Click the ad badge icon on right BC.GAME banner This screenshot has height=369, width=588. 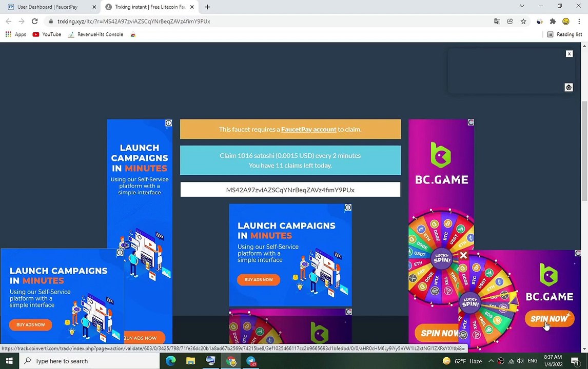click(471, 122)
